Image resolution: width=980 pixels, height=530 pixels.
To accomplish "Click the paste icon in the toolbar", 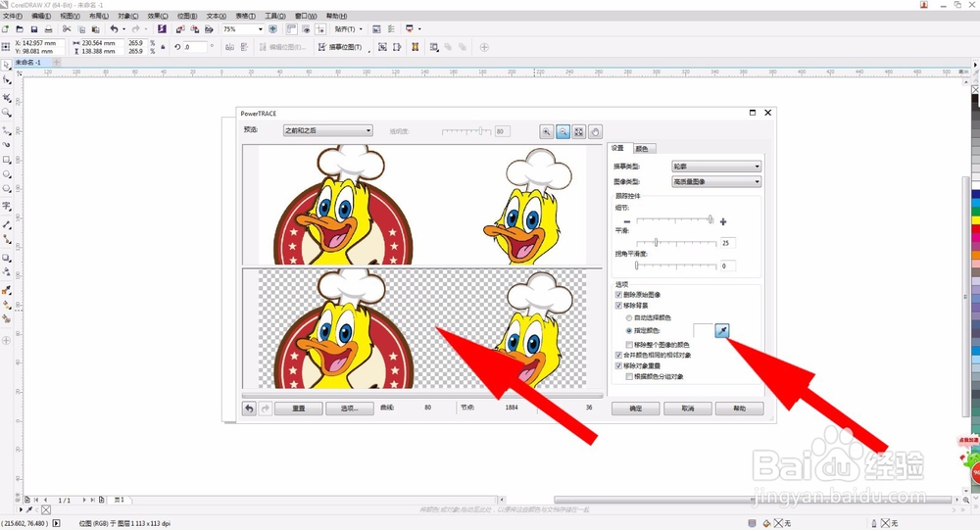I will click(96, 28).
